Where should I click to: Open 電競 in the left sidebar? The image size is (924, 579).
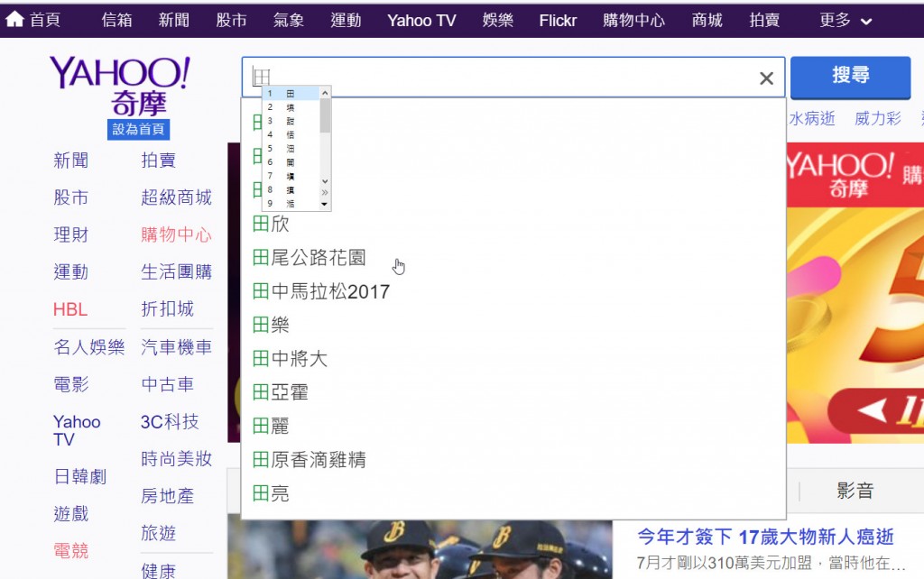point(70,551)
